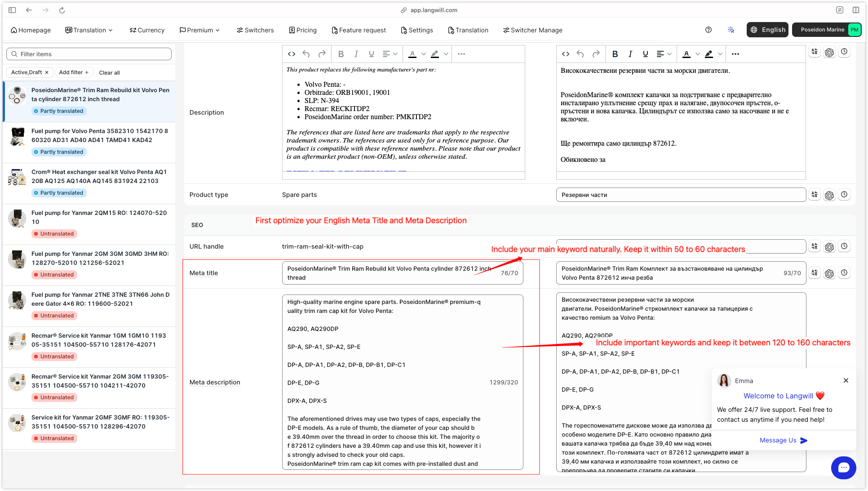This screenshot has width=868, height=491.
Task: Open highlight color dropdown in left editor
Action: tap(446, 54)
